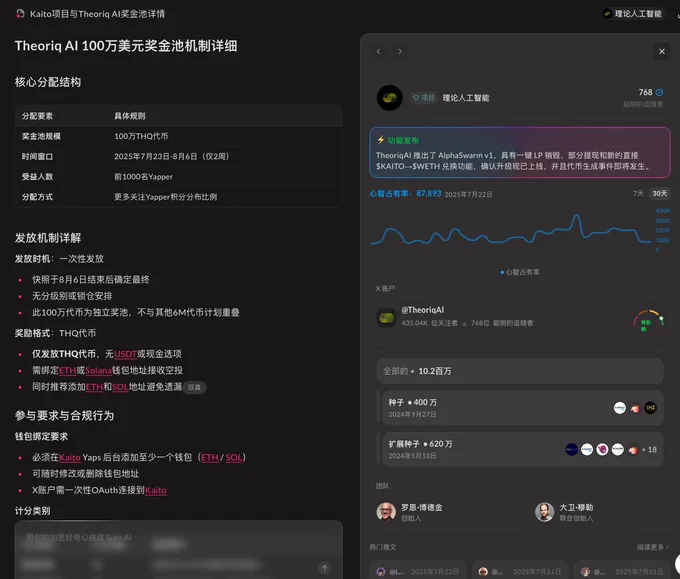Click the USDT link
680x579 pixels.
[x=125, y=354]
